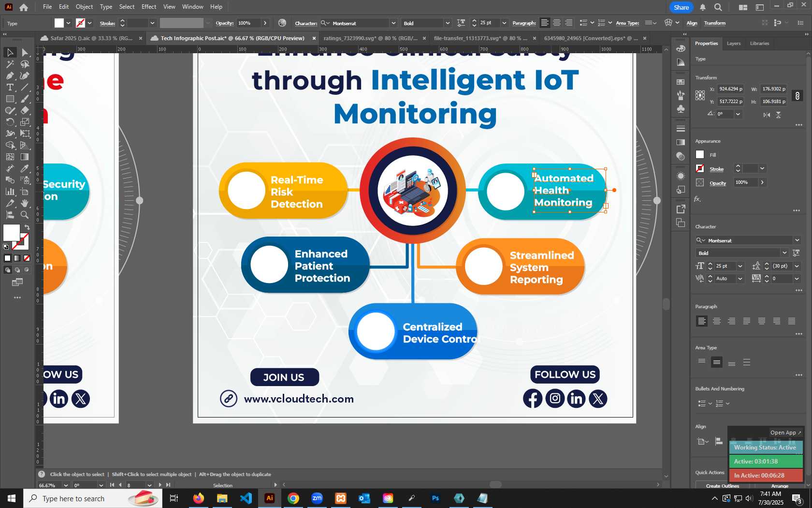
Task: Select the Pen tool
Action: [10, 75]
